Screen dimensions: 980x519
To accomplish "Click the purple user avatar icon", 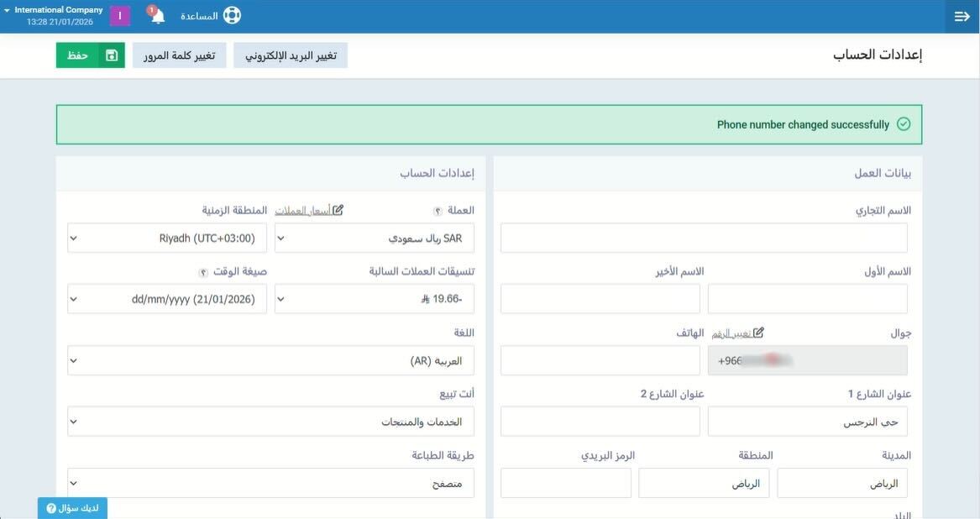I will coord(120,16).
